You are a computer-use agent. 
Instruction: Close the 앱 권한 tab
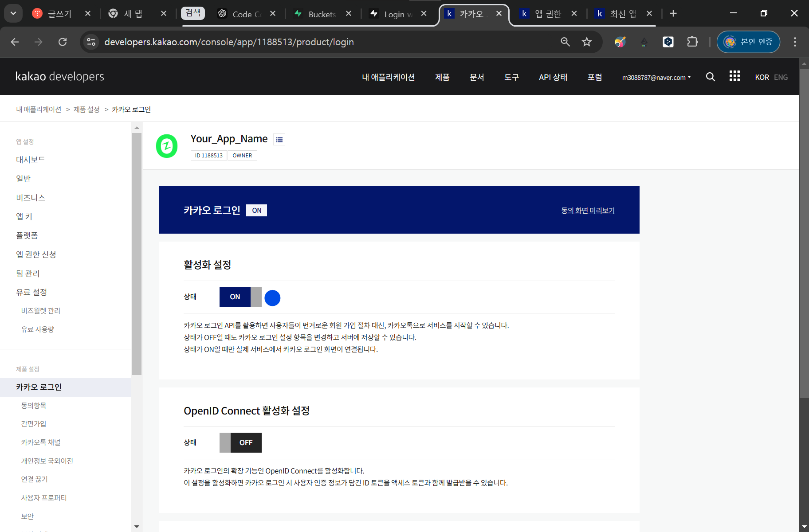point(574,13)
